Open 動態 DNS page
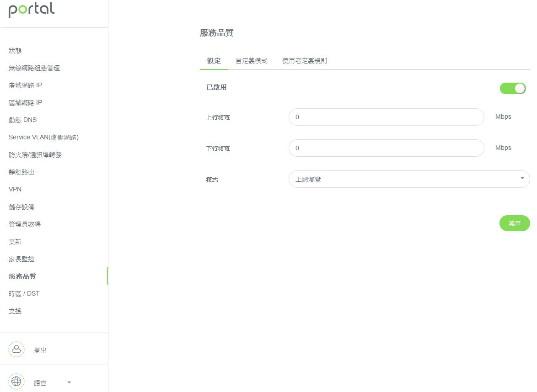Viewport: 537px width, 392px height. (x=22, y=120)
